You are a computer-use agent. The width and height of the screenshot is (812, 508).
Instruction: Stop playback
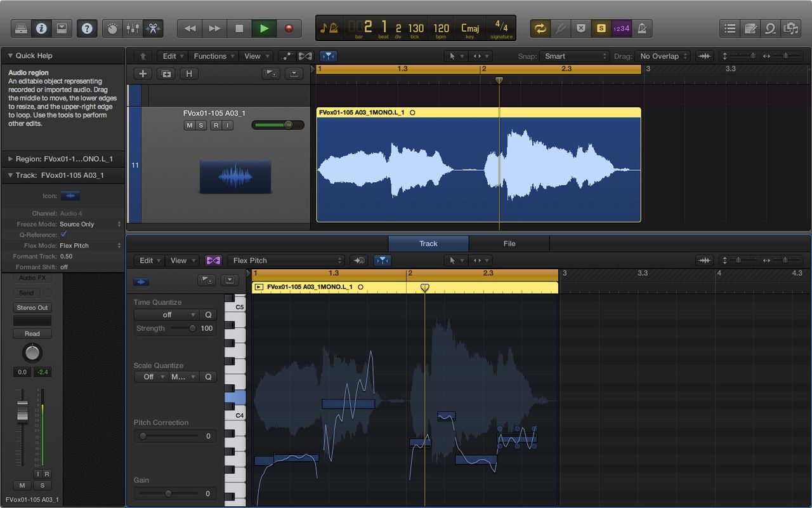point(239,28)
